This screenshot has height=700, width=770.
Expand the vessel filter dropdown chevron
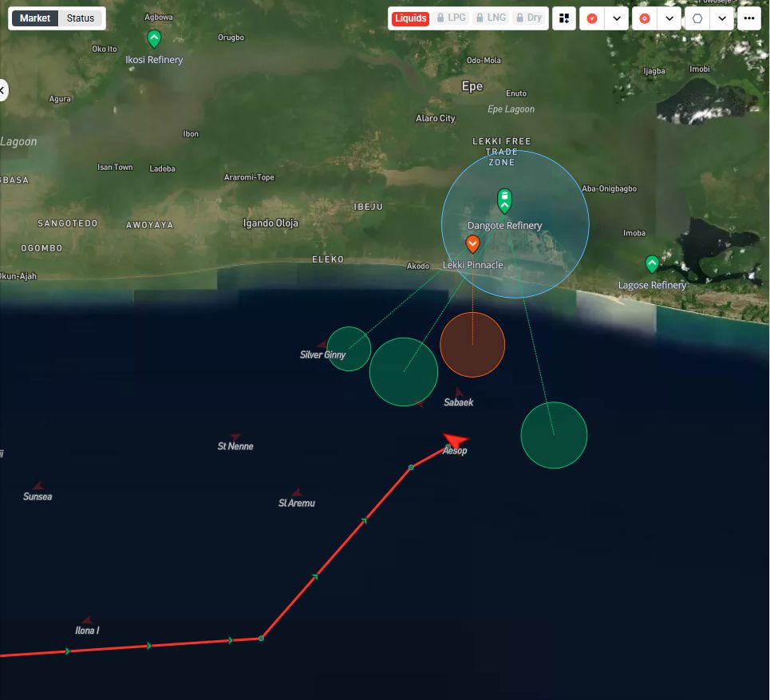[x=617, y=18]
